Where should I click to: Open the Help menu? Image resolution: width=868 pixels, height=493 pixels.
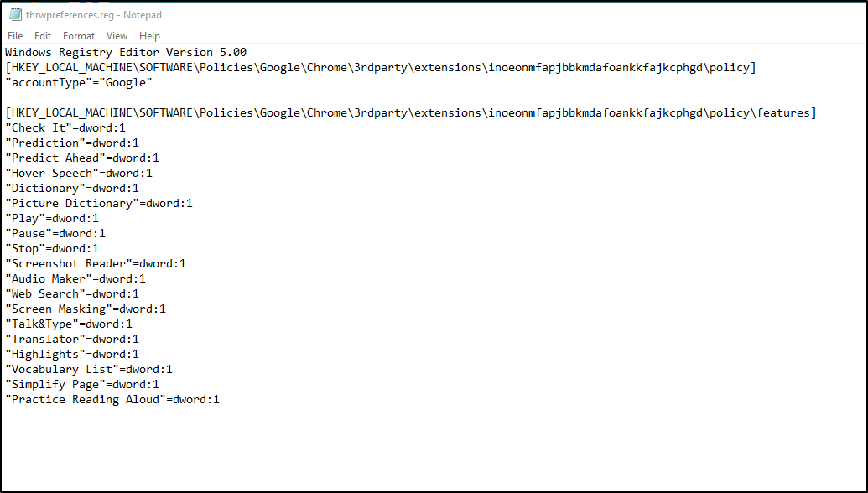(x=149, y=36)
